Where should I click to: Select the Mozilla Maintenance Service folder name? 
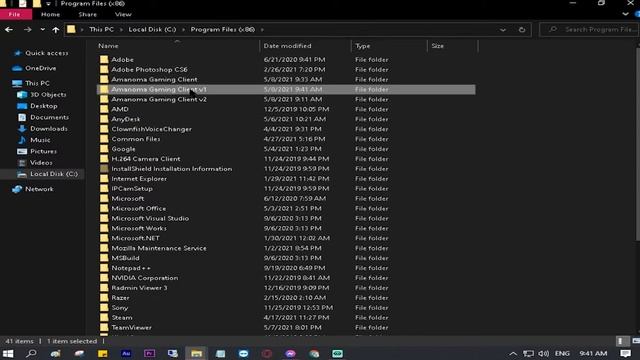point(159,248)
